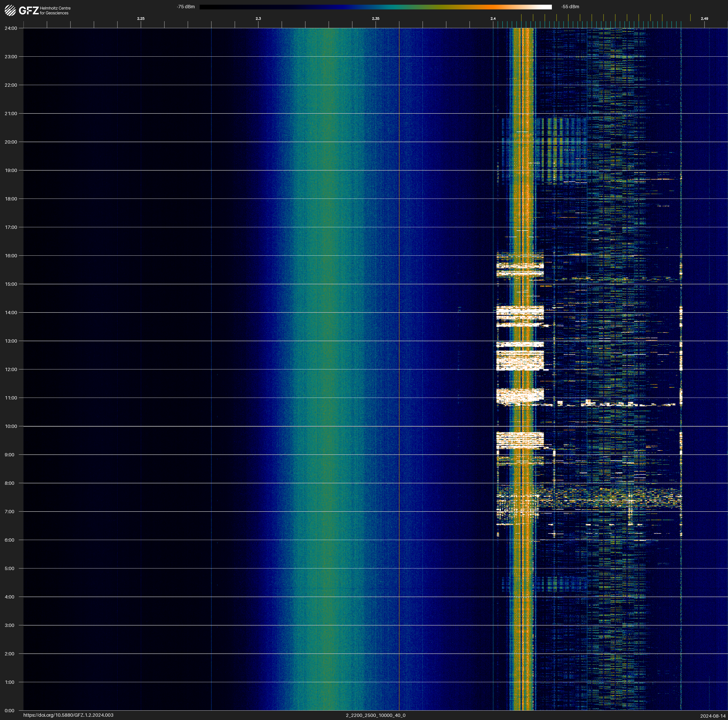The width and height of the screenshot is (728, 720).
Task: Select the 20:00 time axis label
Action: 11,142
